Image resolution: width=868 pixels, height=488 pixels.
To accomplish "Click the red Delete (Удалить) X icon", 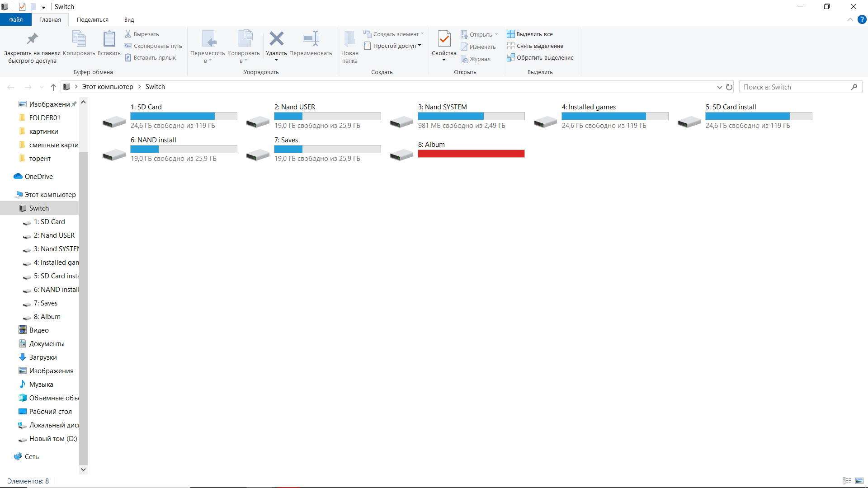I will 276,38.
